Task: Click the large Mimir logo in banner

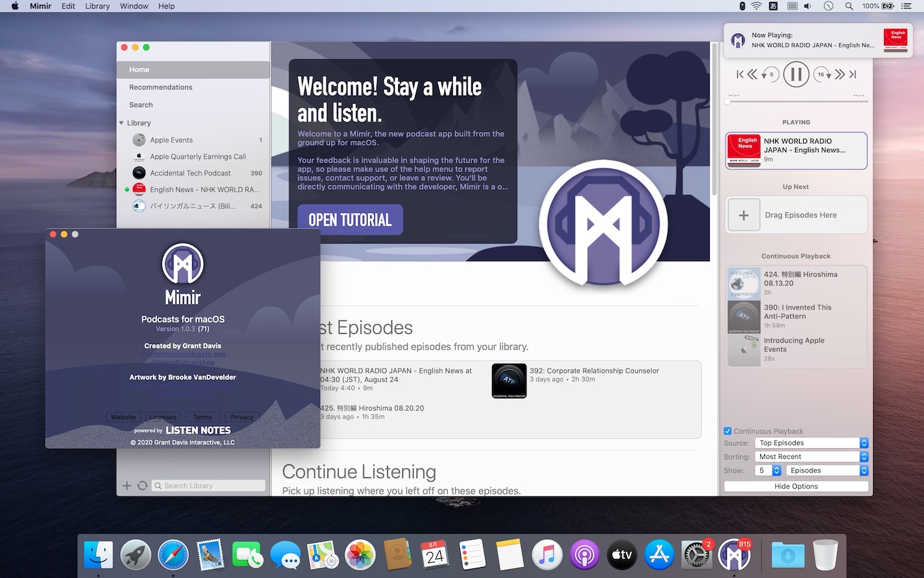Action: [x=603, y=224]
